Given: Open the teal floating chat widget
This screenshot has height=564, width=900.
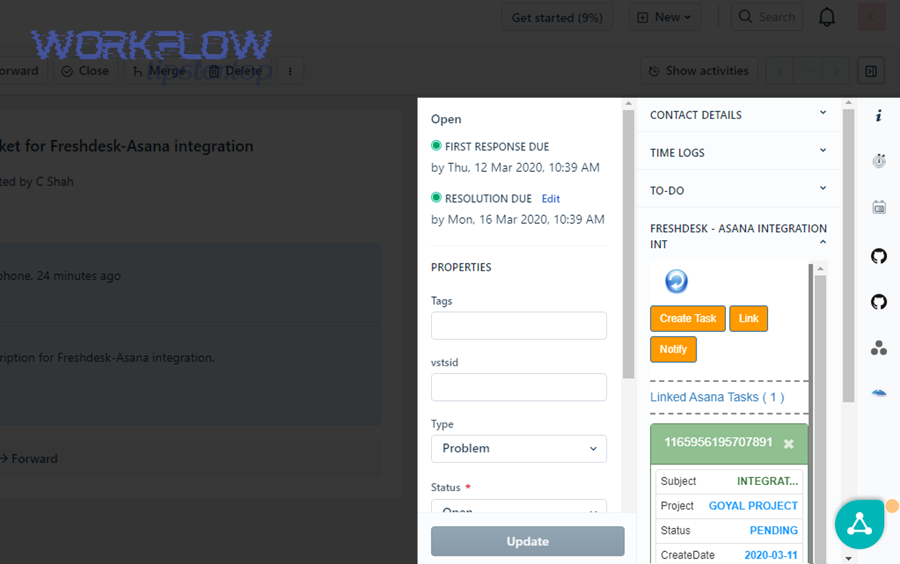Looking at the screenshot, I should (x=859, y=524).
